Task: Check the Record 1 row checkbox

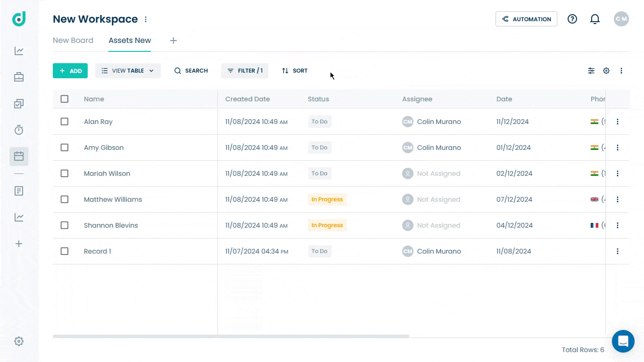Action: [x=65, y=251]
